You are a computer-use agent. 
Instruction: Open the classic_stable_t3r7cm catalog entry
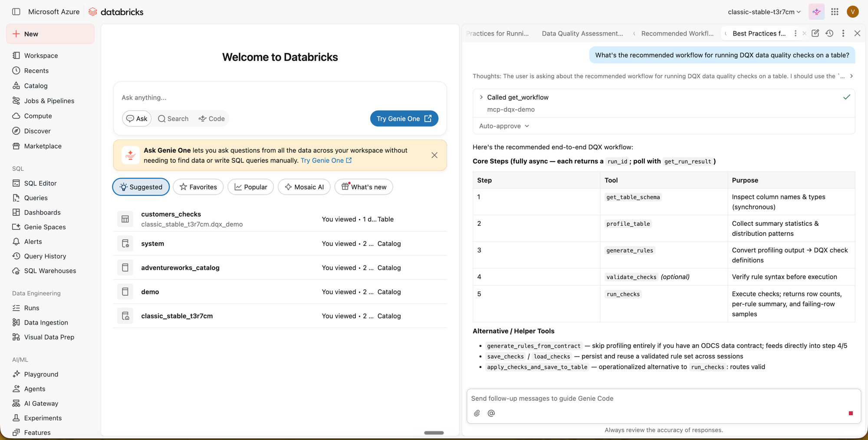point(280,316)
